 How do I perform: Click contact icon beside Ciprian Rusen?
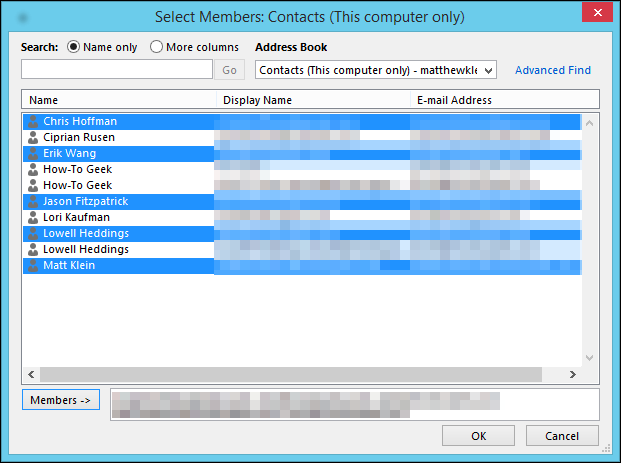pos(33,137)
